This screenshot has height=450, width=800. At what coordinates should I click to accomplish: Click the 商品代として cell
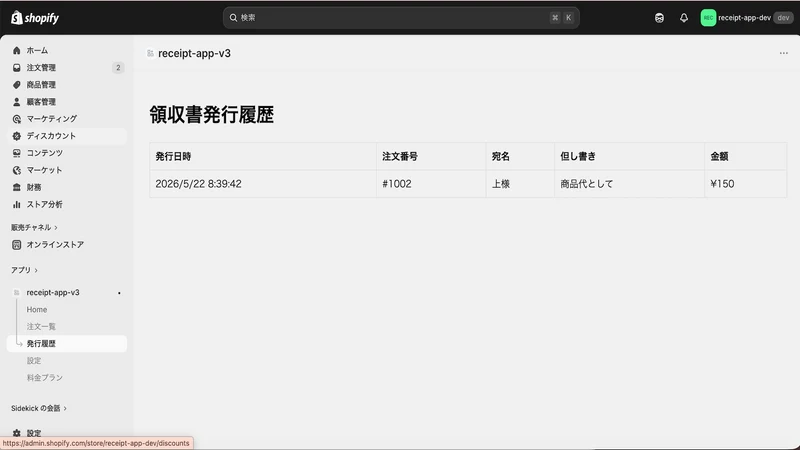point(630,184)
